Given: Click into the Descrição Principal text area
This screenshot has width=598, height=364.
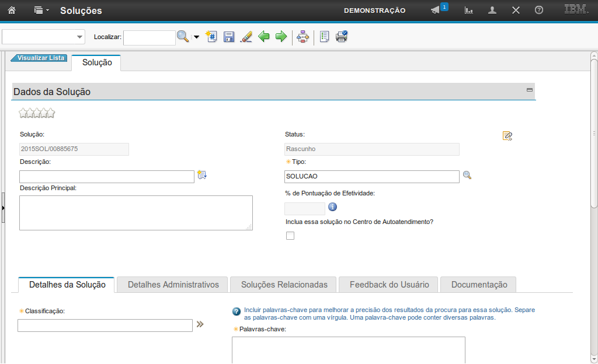Looking at the screenshot, I should pyautogui.click(x=135, y=212).
